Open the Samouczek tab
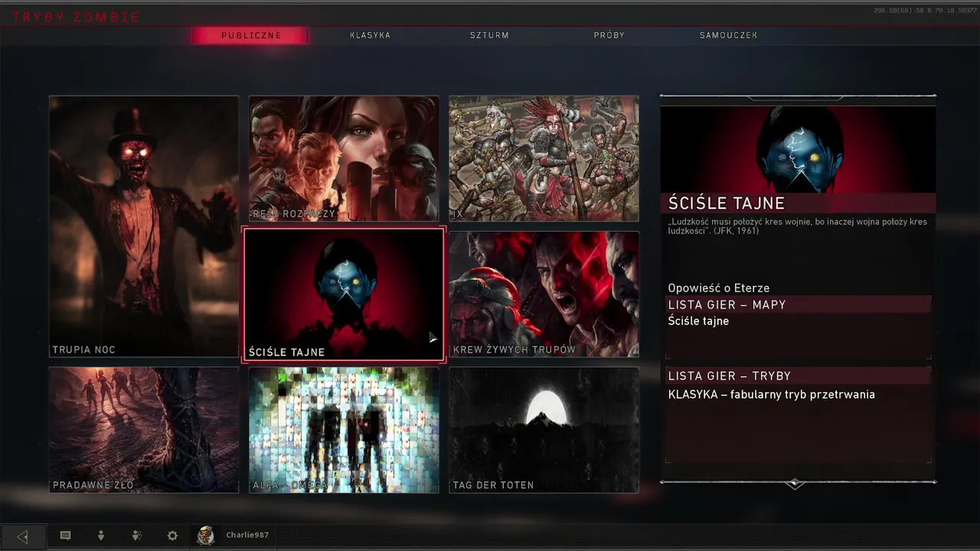This screenshot has height=551, width=980. tap(729, 35)
